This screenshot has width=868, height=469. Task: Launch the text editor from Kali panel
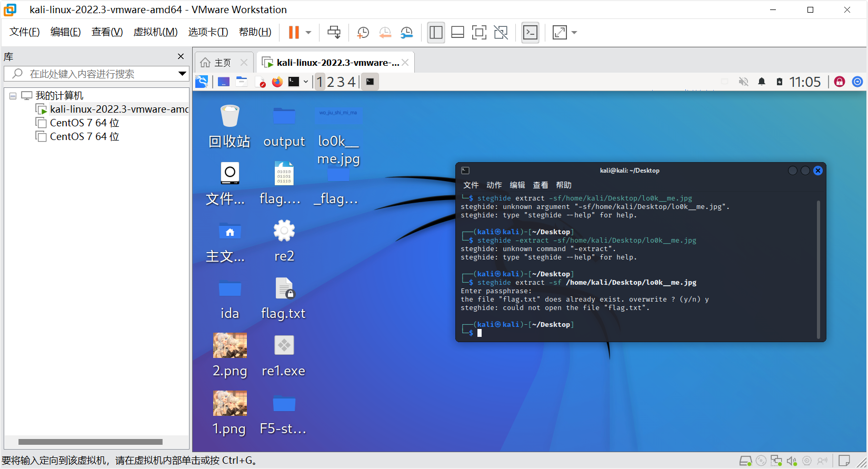tap(260, 82)
